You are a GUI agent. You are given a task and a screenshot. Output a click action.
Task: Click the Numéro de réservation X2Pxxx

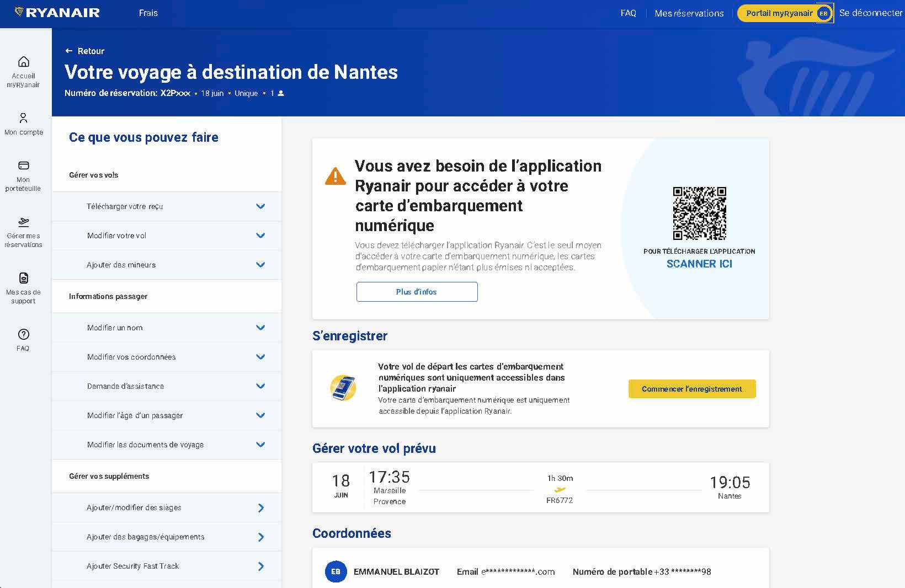(x=127, y=93)
